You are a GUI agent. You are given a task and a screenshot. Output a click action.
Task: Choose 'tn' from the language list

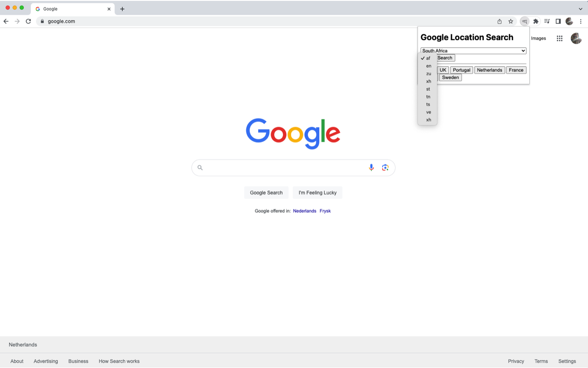427,97
